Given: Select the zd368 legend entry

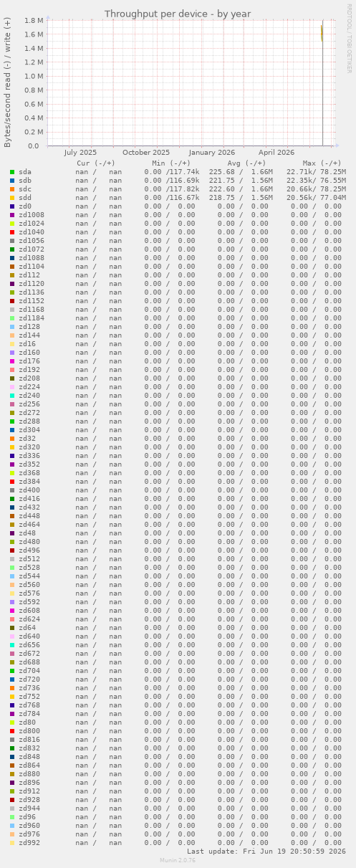Looking at the screenshot, I should tap(29, 473).
